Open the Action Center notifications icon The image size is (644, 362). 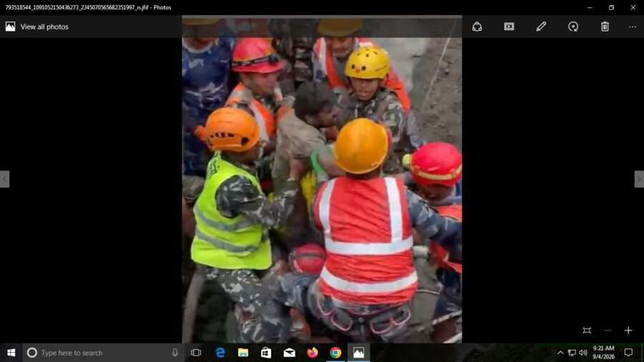pyautogui.click(x=628, y=353)
